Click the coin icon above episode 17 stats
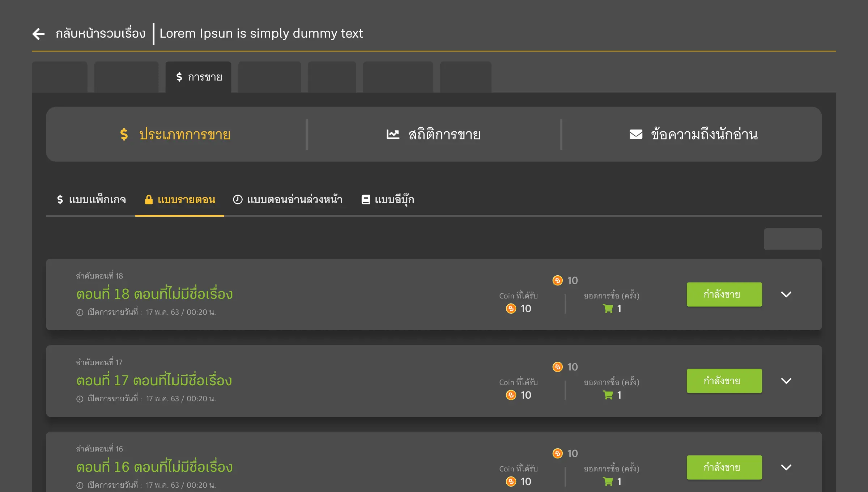This screenshot has height=492, width=868. pos(558,367)
